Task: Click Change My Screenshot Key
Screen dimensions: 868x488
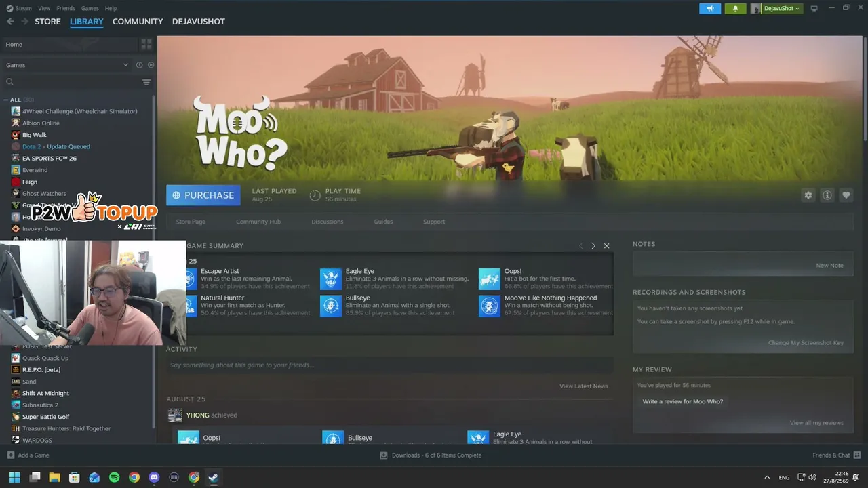Action: [x=806, y=343]
